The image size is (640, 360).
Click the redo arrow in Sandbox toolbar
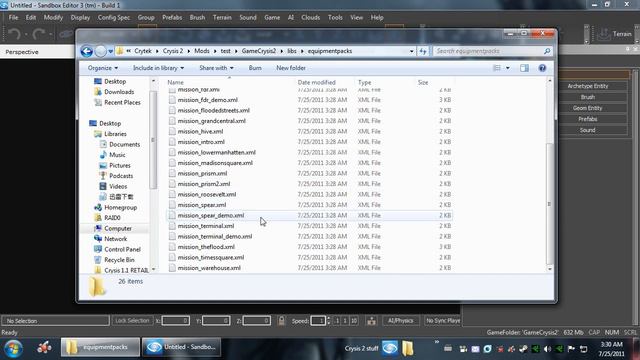pos(38,34)
